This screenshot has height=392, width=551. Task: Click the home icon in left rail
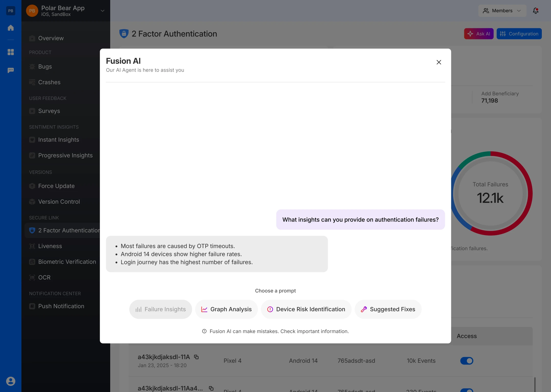pyautogui.click(x=11, y=28)
